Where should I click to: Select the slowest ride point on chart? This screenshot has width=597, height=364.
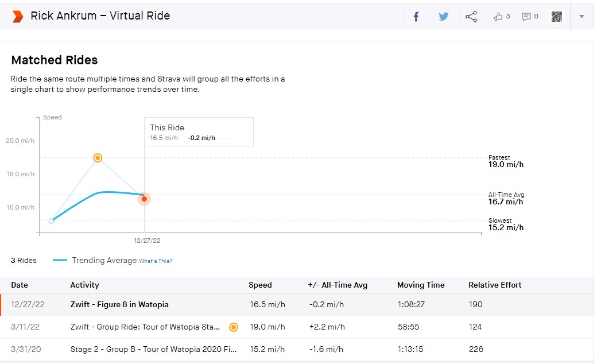(x=51, y=220)
